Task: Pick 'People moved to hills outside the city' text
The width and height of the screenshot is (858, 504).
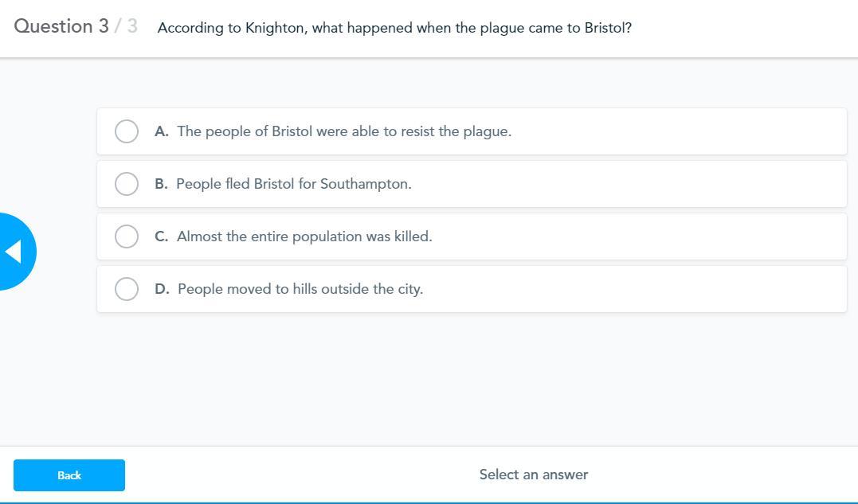Action: pyautogui.click(x=300, y=289)
